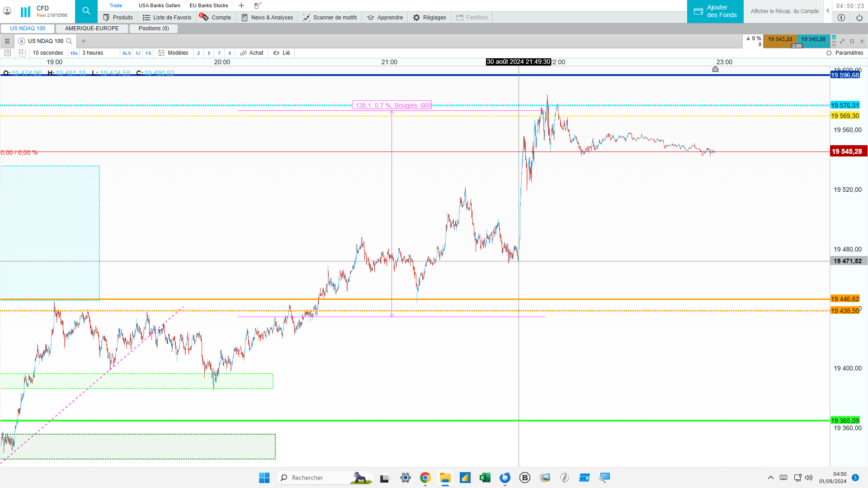868x488 pixels.
Task: Click the Rechercher taskbar search box
Action: click(325, 478)
